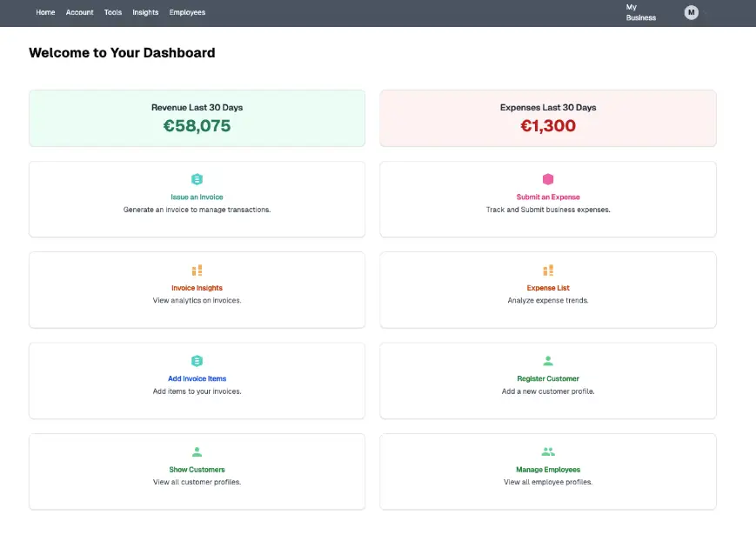Go to Insights in the navigation bar

coord(145,12)
